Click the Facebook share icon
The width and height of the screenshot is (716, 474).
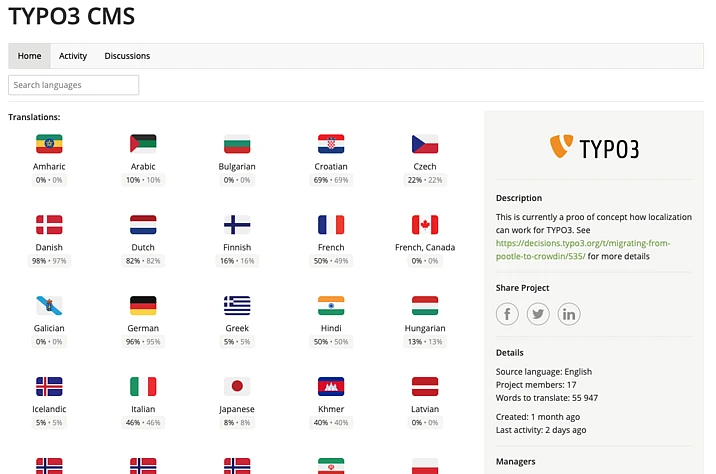pyautogui.click(x=509, y=314)
